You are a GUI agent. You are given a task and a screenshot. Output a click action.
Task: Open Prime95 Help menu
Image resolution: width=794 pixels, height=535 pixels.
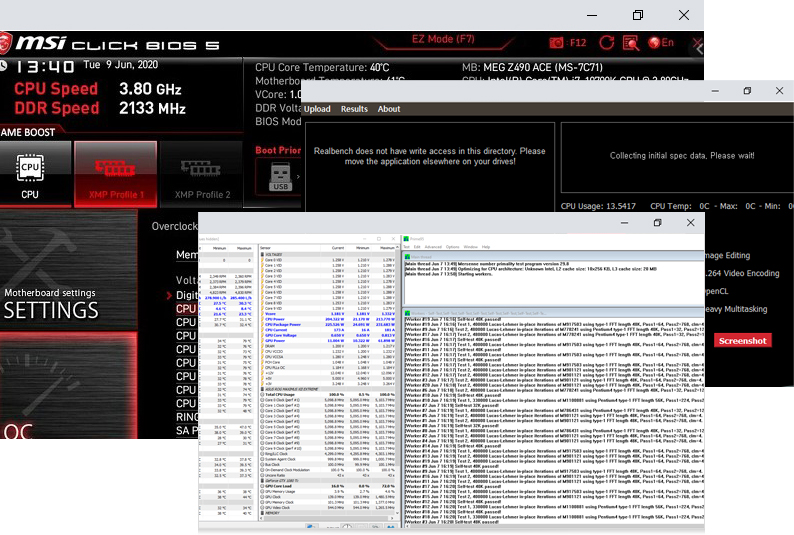[486, 247]
